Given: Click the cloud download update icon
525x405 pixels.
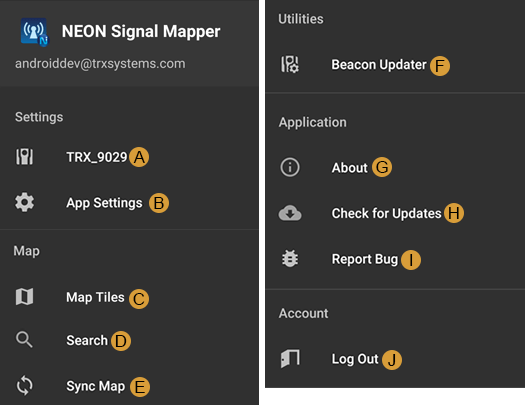Looking at the screenshot, I should (290, 213).
